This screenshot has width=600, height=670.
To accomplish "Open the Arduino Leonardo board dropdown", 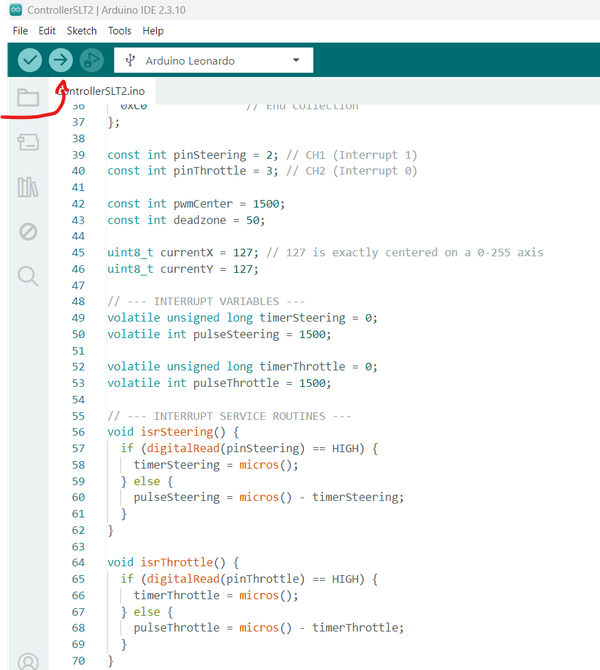I will (x=213, y=60).
